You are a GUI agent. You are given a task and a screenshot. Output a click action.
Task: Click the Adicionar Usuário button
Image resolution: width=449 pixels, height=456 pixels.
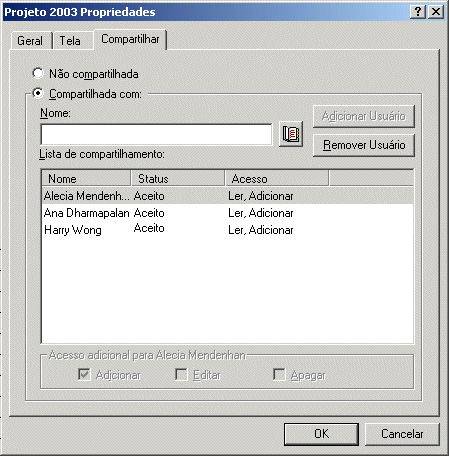(x=364, y=116)
